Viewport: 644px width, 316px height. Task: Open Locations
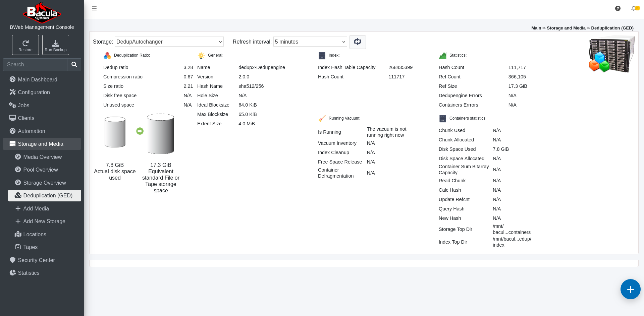coord(45,234)
